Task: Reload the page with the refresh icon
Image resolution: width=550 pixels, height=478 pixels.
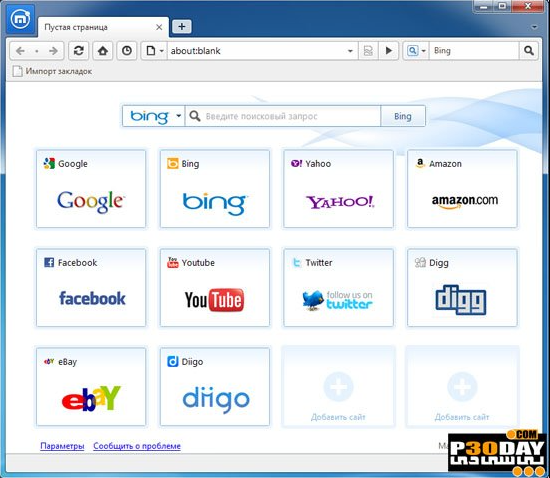Action: 79,51
